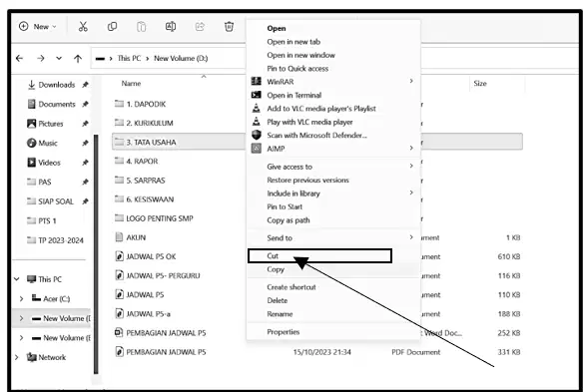Open Videos in Quick access
Image resolution: width=585 pixels, height=392 pixels.
click(x=44, y=163)
